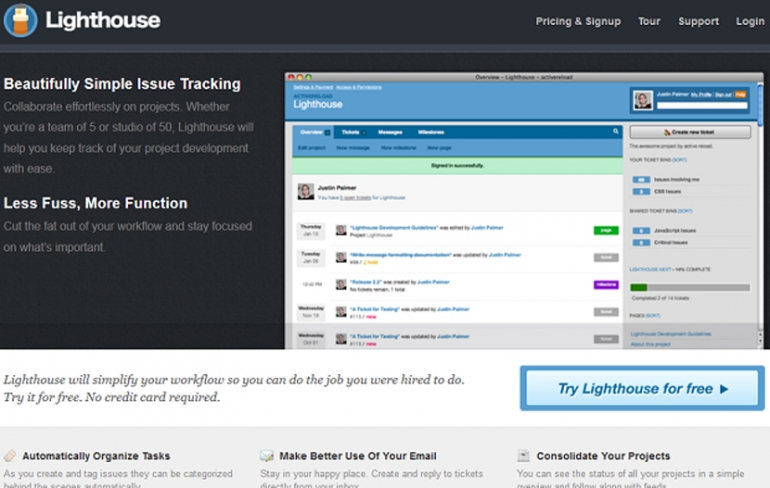
Task: Click the 'Try Lighthouse for free' button
Action: (642, 388)
